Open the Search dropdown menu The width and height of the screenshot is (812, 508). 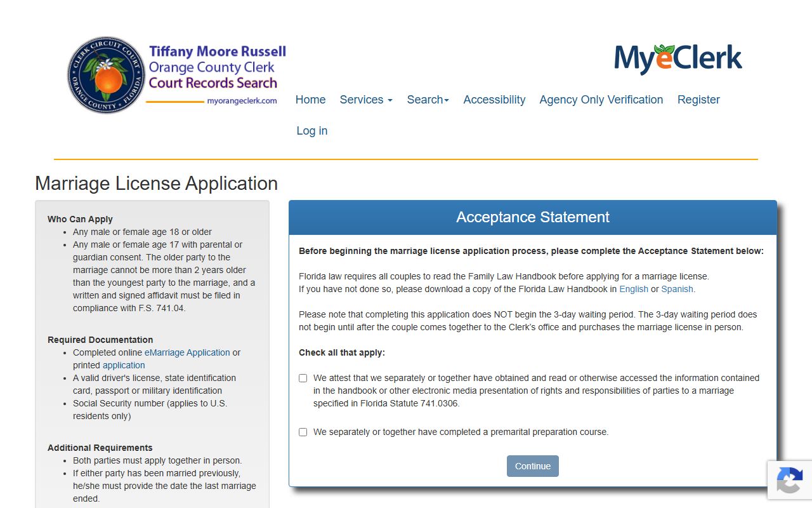click(x=428, y=100)
